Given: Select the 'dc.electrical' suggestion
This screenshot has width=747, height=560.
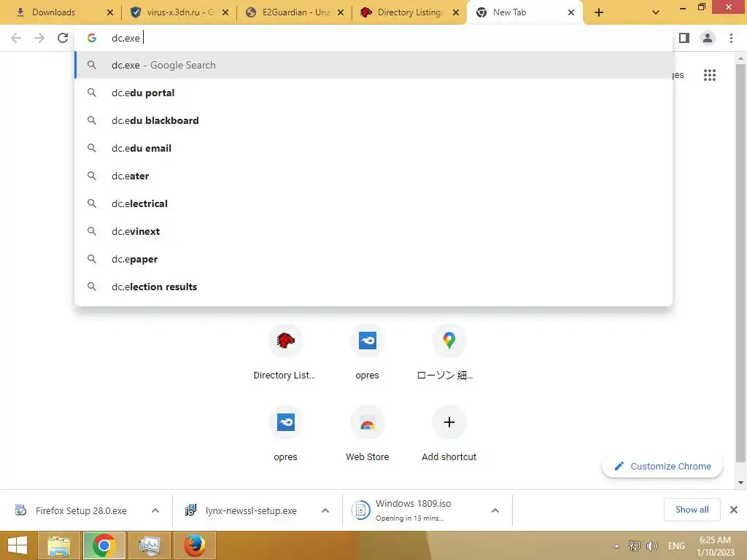Looking at the screenshot, I should coord(373,203).
